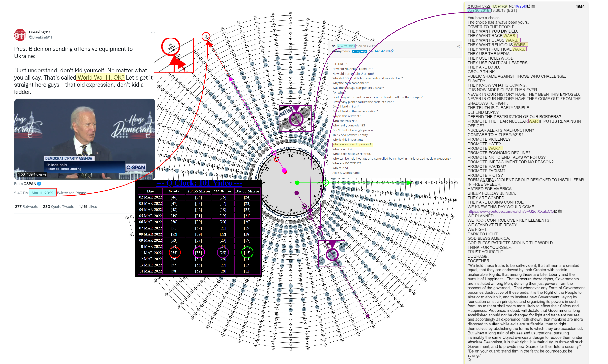
Task: Select the 08 MAR 2022 bold row date
Action: pos(150,234)
